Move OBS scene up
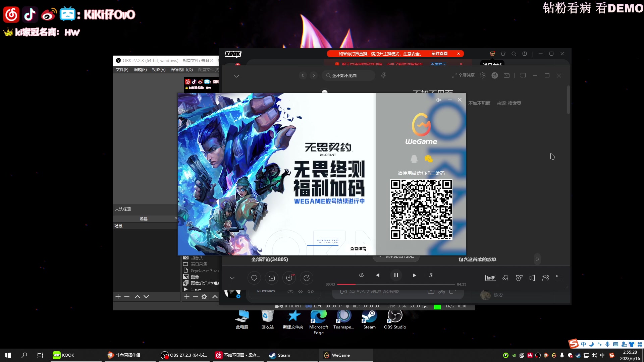The width and height of the screenshot is (644, 362). pos(138,297)
